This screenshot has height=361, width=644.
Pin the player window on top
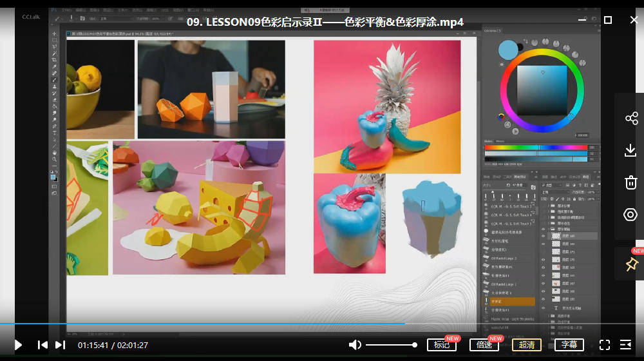tap(631, 264)
